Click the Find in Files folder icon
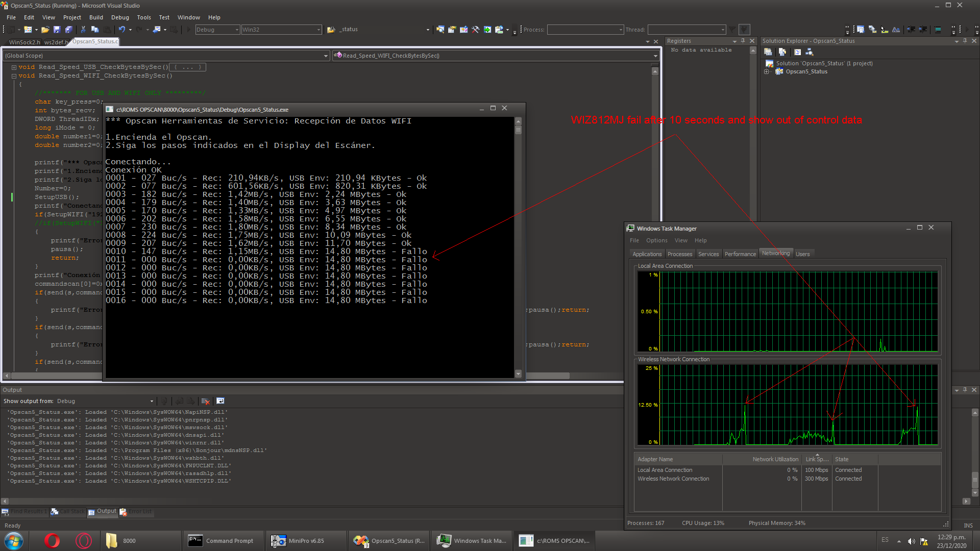Image resolution: width=980 pixels, height=551 pixels. tap(331, 30)
